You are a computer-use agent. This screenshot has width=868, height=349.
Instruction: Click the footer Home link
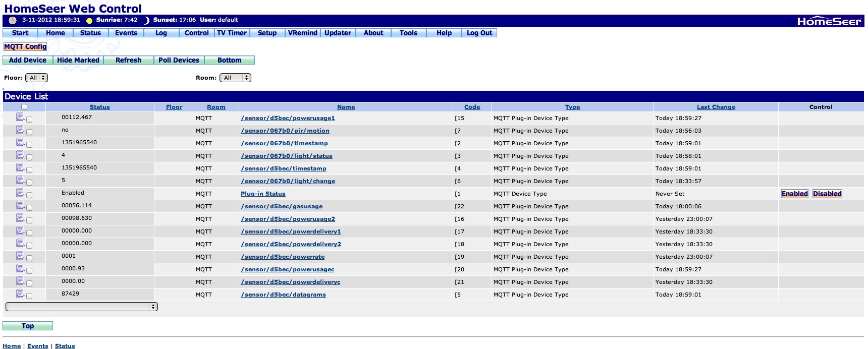tap(12, 346)
